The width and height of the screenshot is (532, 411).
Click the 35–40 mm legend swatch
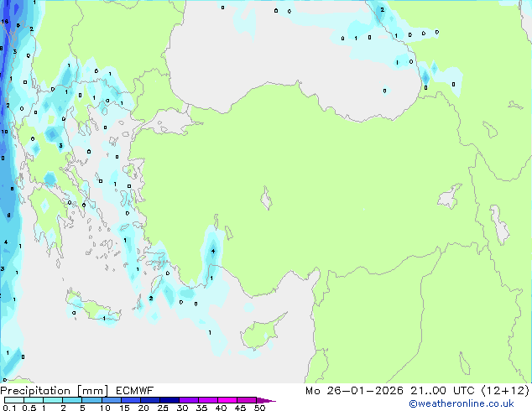tap(207, 400)
